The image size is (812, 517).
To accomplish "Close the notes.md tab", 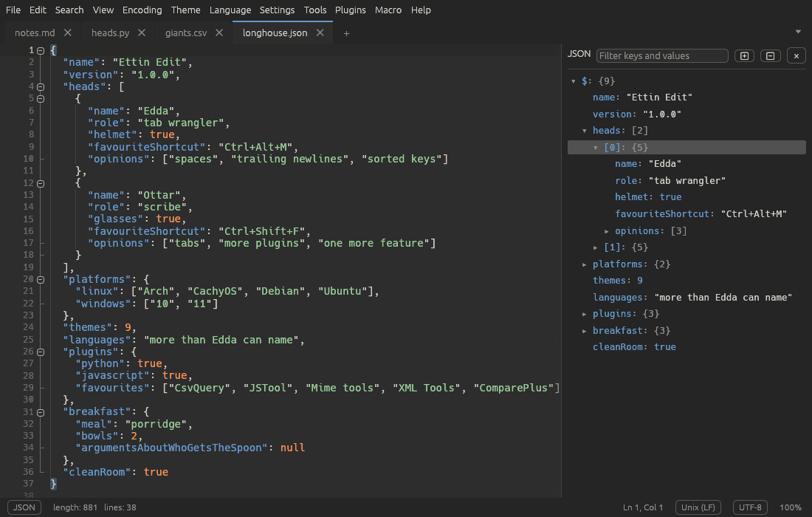I will pos(68,32).
